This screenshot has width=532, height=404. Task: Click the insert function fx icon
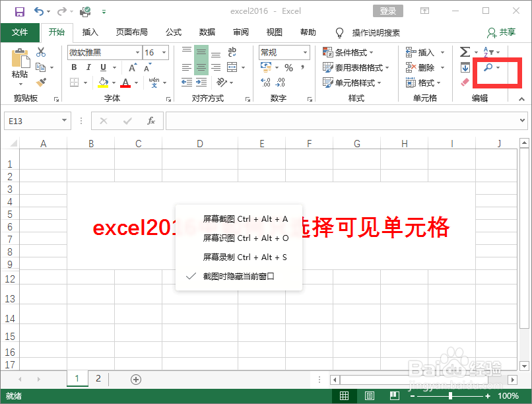pyautogui.click(x=151, y=121)
